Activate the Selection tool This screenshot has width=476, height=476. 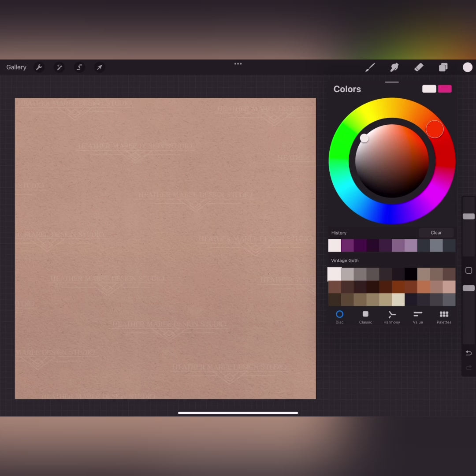(79, 67)
